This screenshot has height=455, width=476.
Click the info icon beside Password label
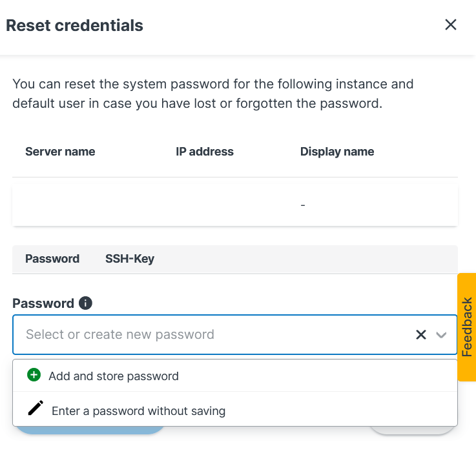[85, 303]
